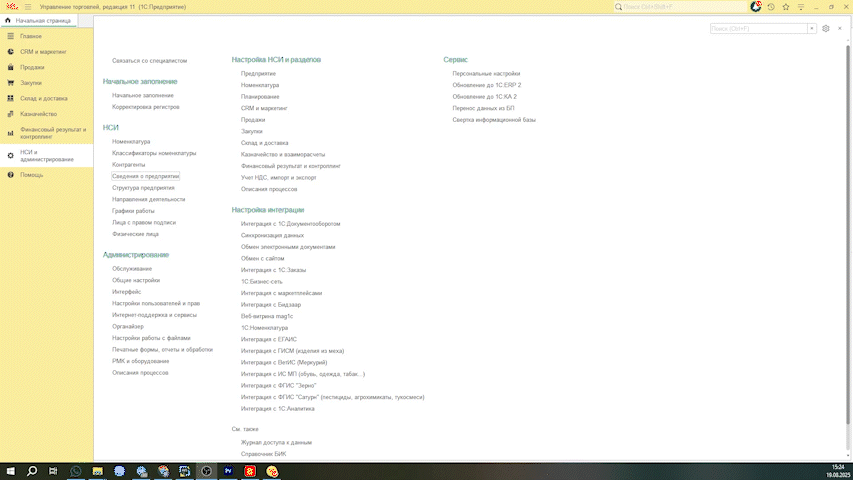Screen dimensions: 854x480
Task: Open Классификаторы номенклатуры
Action: (154, 153)
